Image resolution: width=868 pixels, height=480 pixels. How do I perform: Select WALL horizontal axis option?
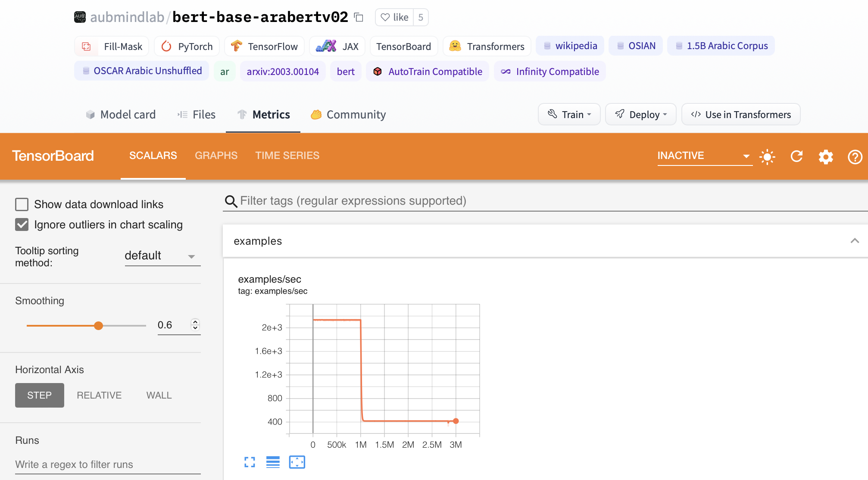159,395
